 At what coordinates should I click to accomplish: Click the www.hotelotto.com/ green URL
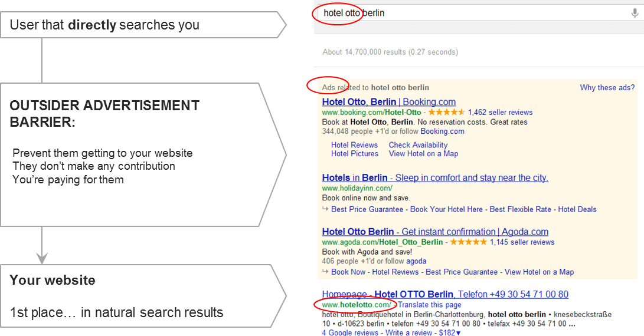click(357, 305)
